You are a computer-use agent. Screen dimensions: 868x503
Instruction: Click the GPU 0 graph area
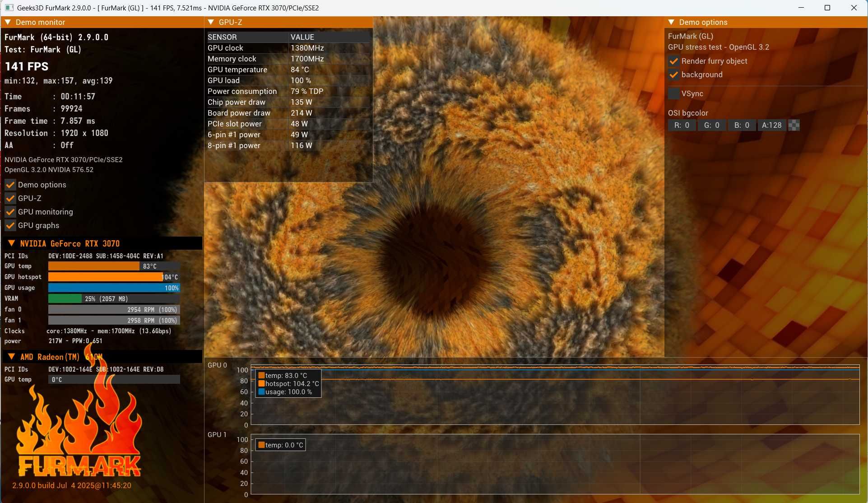click(x=555, y=394)
